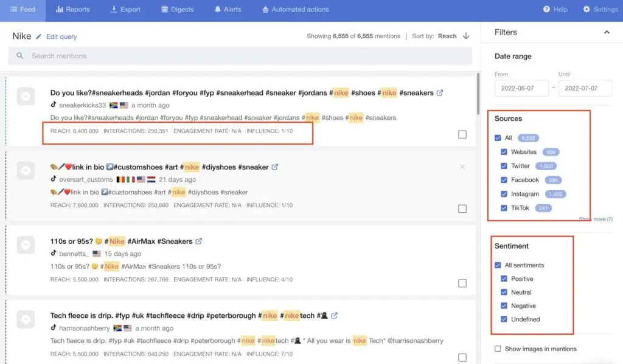Click the Export download icon
This screenshot has height=364, width=623.
[112, 9]
